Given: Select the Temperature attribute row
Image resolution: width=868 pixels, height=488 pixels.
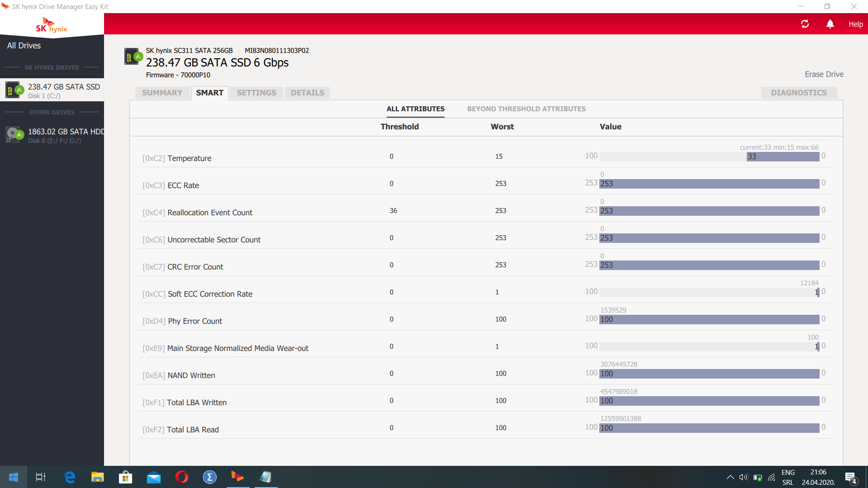Looking at the screenshot, I should click(486, 154).
